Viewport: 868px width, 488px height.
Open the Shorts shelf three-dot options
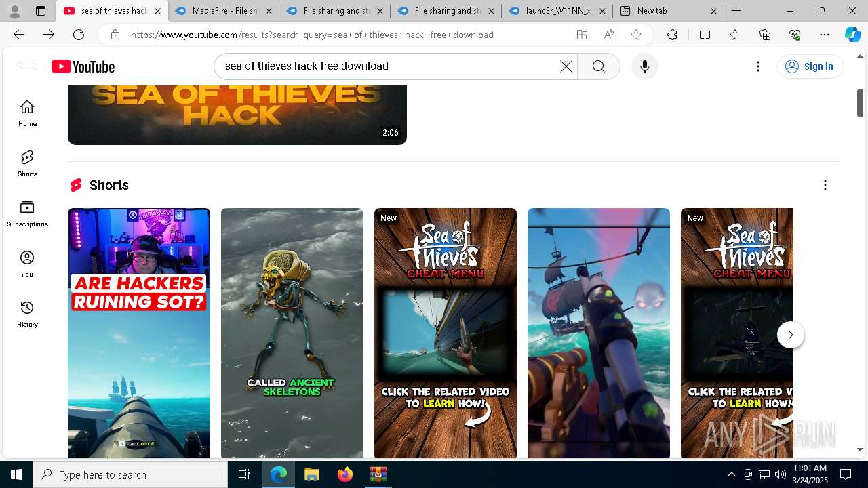[x=825, y=185]
